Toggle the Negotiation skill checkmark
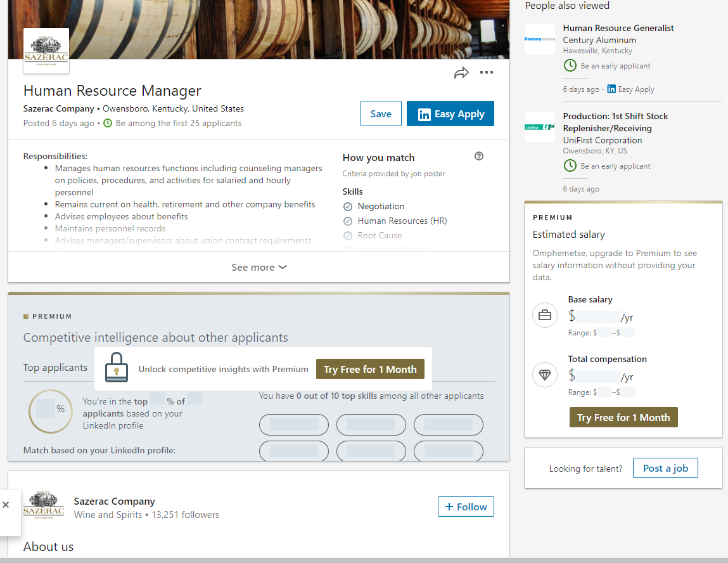 348,207
